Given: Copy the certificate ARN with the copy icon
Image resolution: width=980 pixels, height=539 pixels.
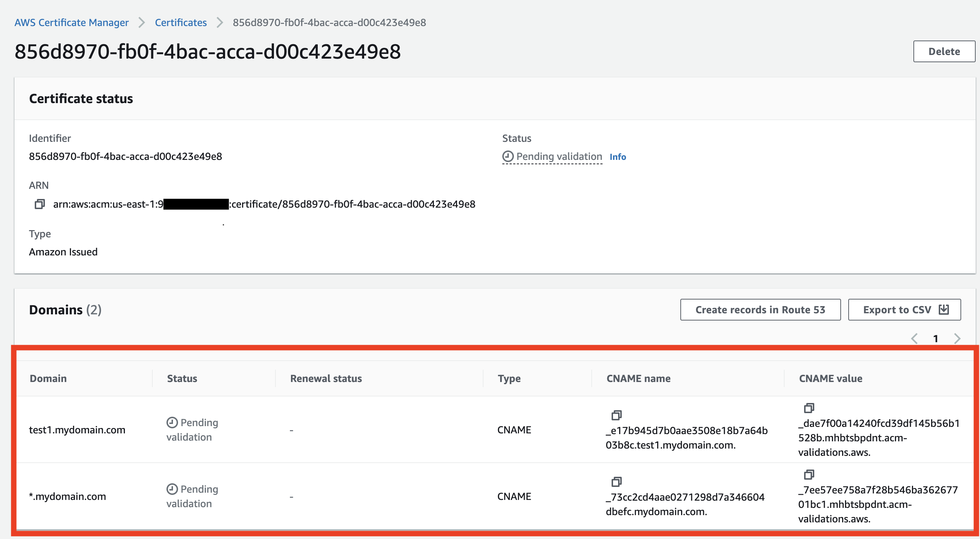Looking at the screenshot, I should click(39, 204).
